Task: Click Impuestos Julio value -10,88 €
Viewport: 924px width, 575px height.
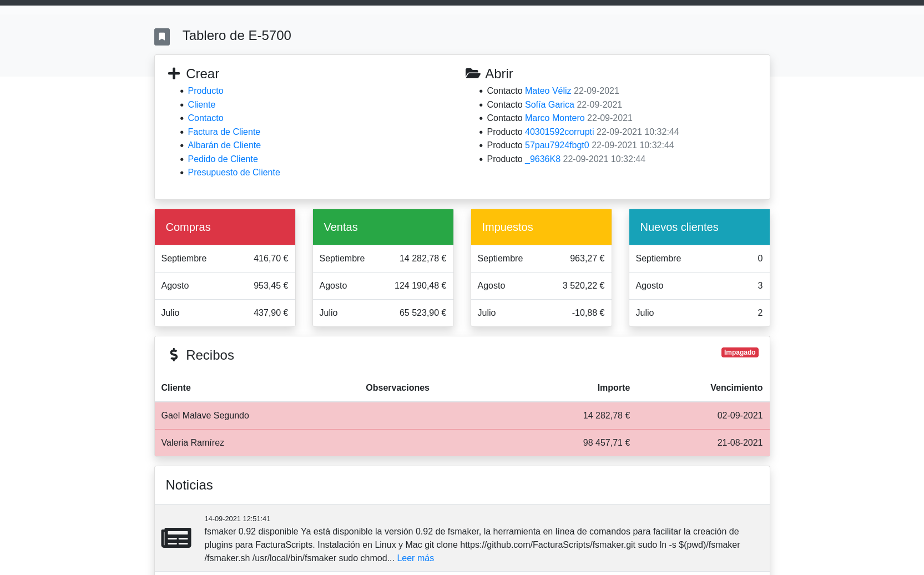Action: click(x=588, y=312)
